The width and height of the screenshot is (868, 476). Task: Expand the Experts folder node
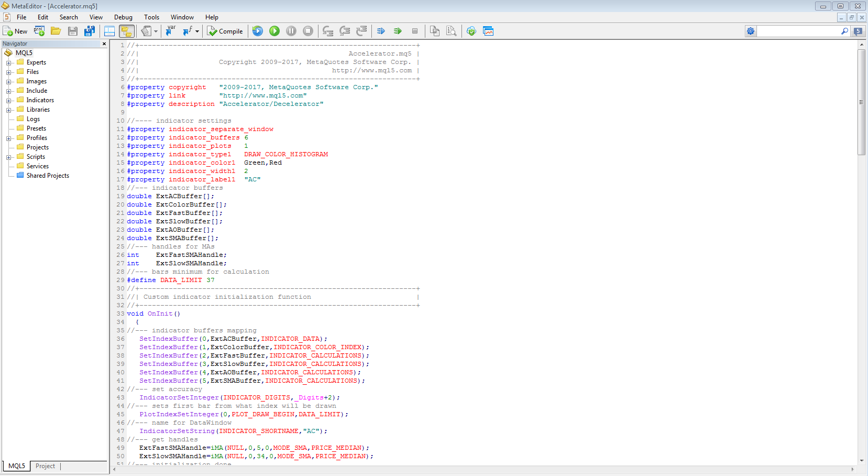click(8, 63)
